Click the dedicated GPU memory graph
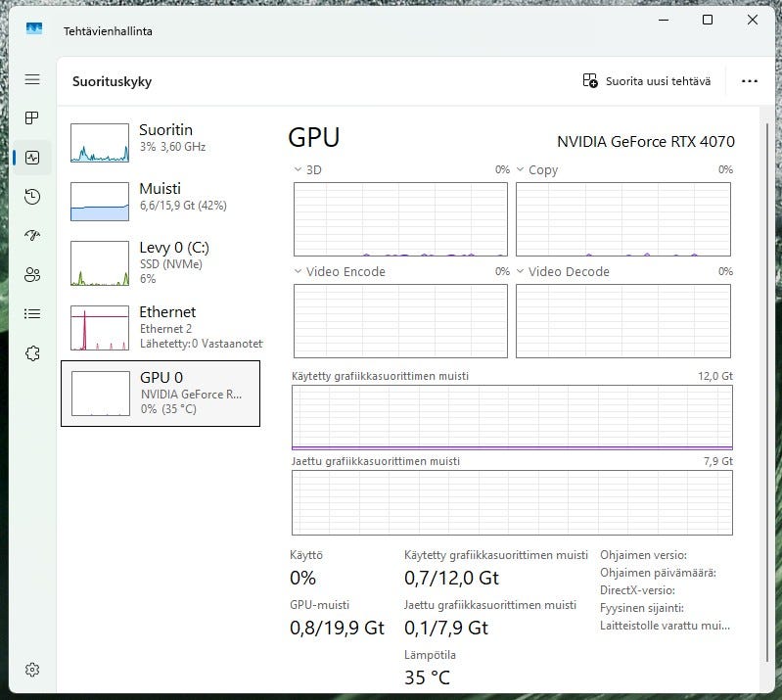This screenshot has width=782, height=700. [x=512, y=418]
